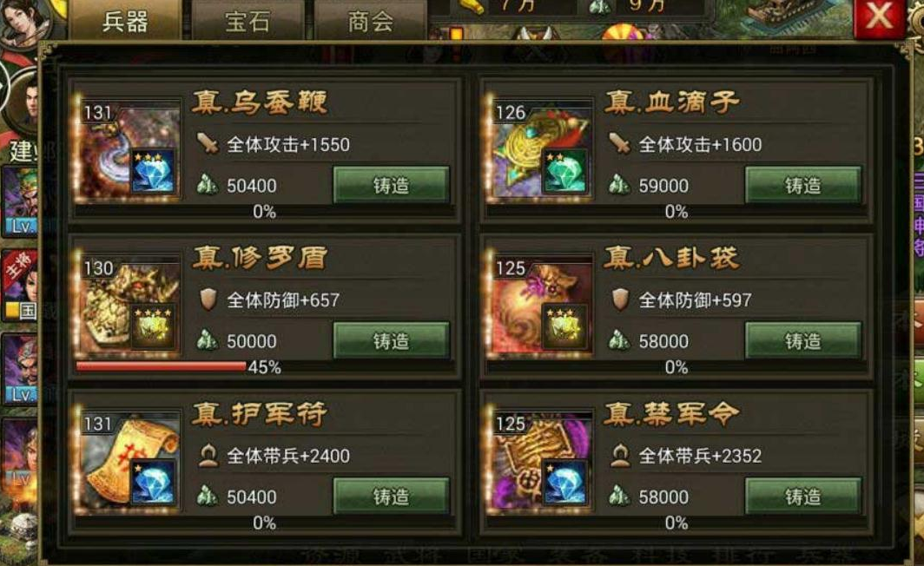Tap the 真.修罗盾 shield icon

(129, 306)
